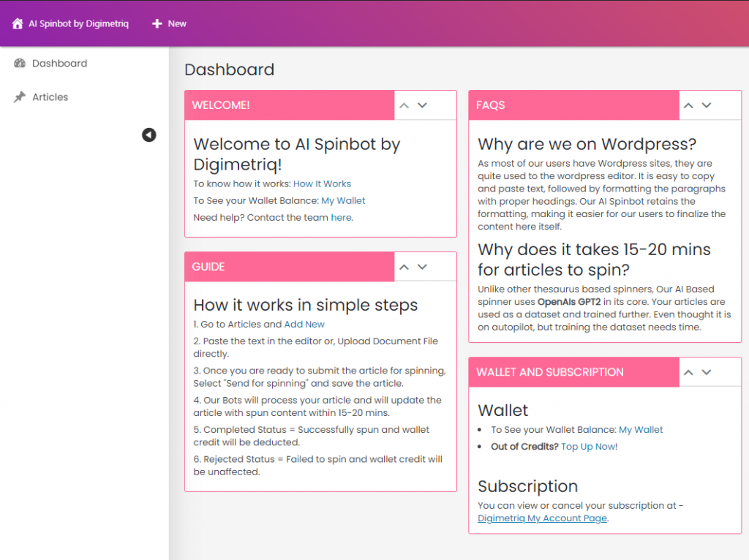Click the 'Out of Credits?' bold text
The width and height of the screenshot is (749, 560).
[524, 447]
